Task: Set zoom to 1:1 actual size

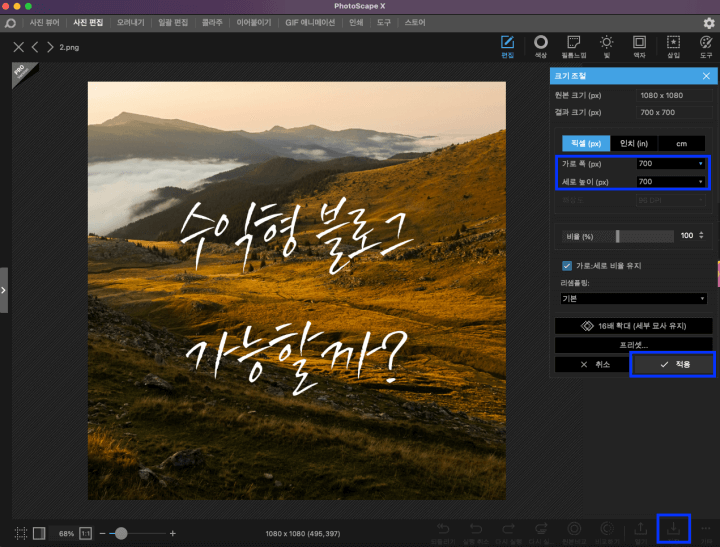Action: click(85, 533)
